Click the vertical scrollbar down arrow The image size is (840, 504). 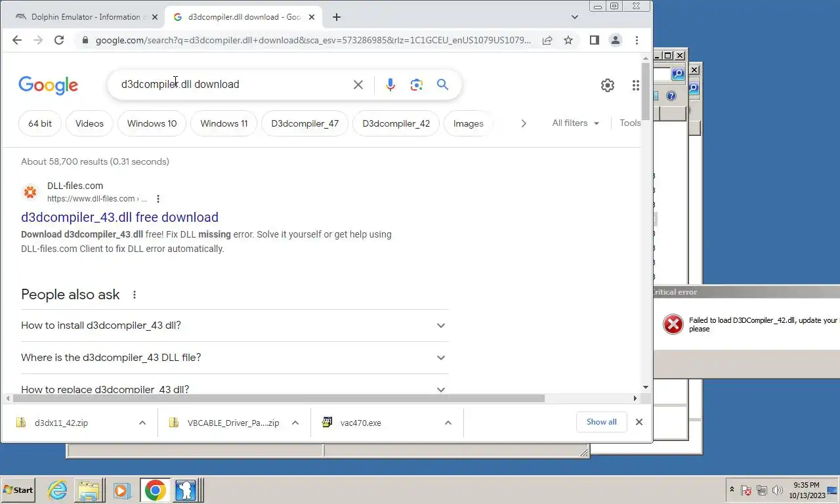pos(646,388)
